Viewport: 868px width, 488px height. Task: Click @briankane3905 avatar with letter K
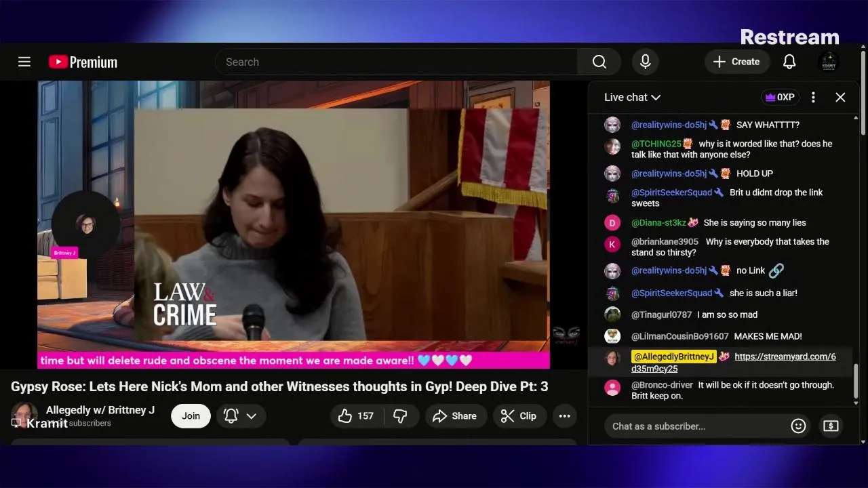pyautogui.click(x=612, y=244)
